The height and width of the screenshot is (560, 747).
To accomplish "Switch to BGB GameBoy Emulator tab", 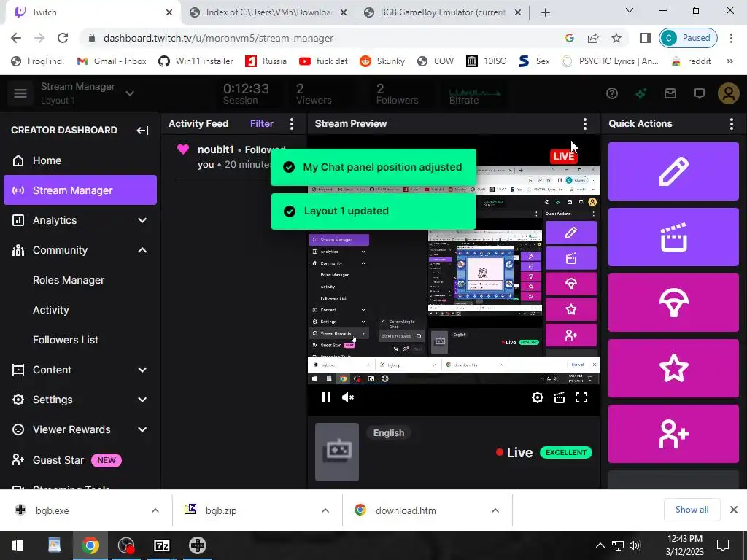I will pos(443,12).
